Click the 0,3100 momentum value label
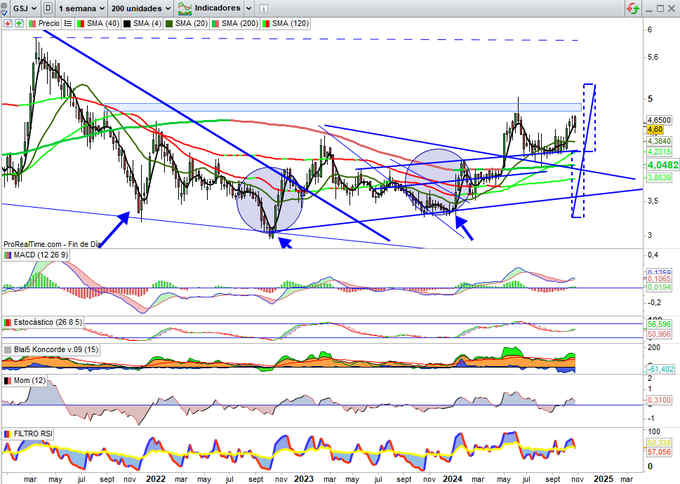Image resolution: width=680 pixels, height=484 pixels. click(659, 399)
